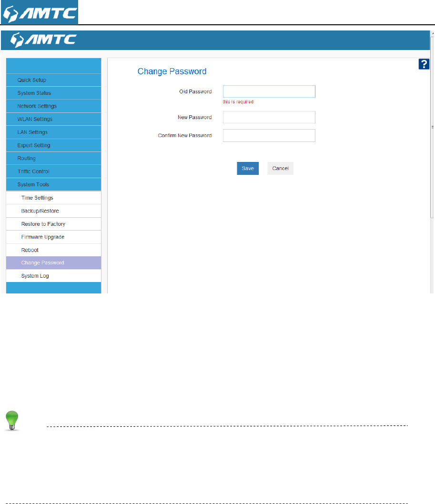Click the New Password label
This screenshot has width=435, height=504.
click(x=194, y=117)
